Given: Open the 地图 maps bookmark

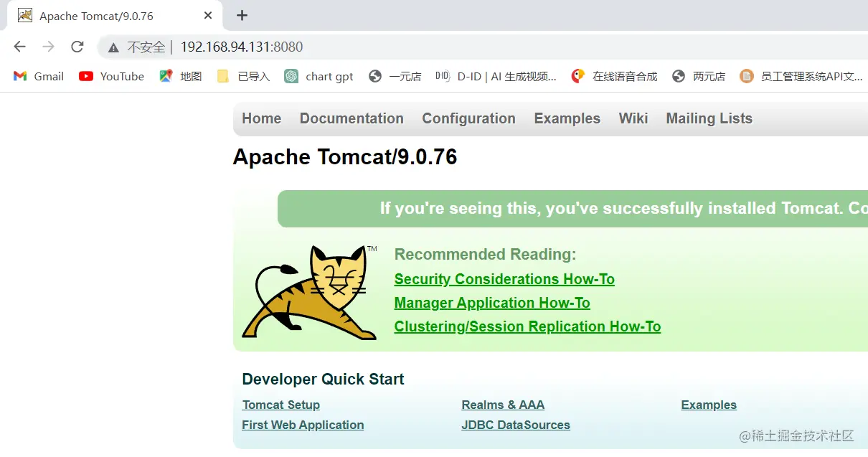Looking at the screenshot, I should [180, 76].
